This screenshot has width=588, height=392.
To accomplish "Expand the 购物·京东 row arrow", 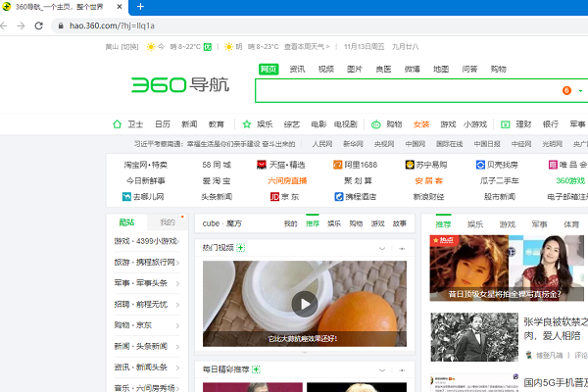I will click(177, 325).
